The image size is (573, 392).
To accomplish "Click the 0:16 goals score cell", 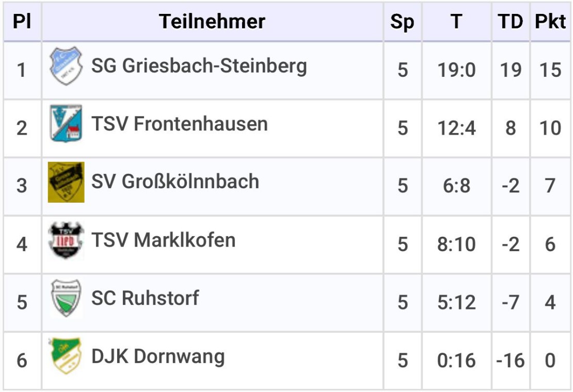I will (456, 361).
